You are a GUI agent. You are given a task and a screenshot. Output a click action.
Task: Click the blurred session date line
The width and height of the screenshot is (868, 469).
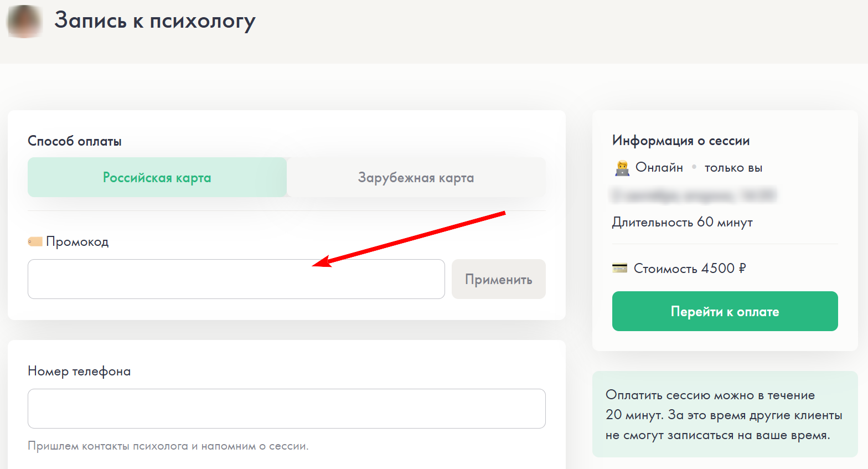[x=693, y=195]
